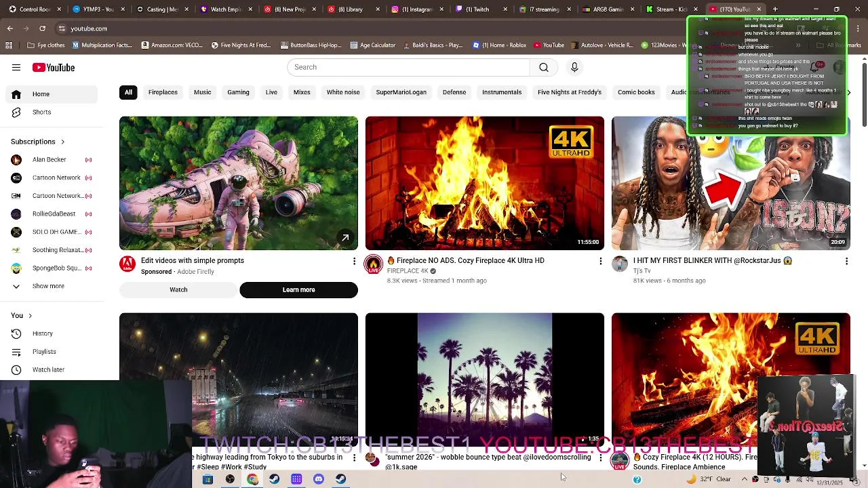Image resolution: width=868 pixels, height=488 pixels.
Task: Open the Soothing Relaxat... subscription
Action: click(52, 250)
